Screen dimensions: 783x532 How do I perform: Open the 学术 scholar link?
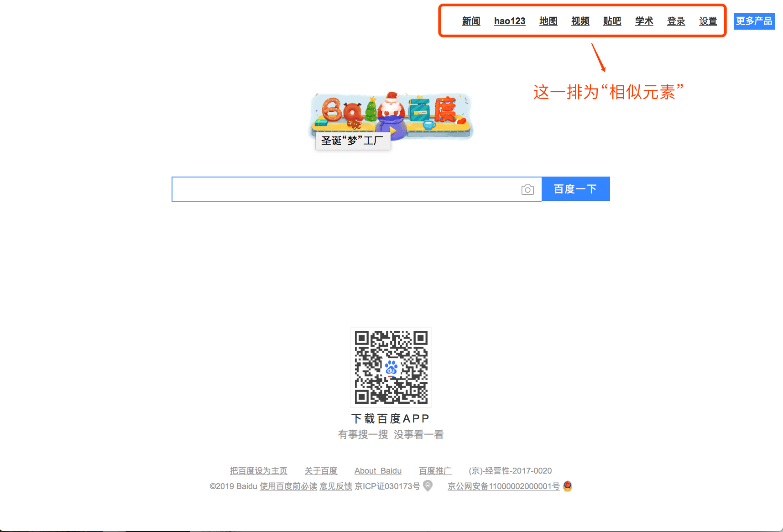[x=644, y=21]
